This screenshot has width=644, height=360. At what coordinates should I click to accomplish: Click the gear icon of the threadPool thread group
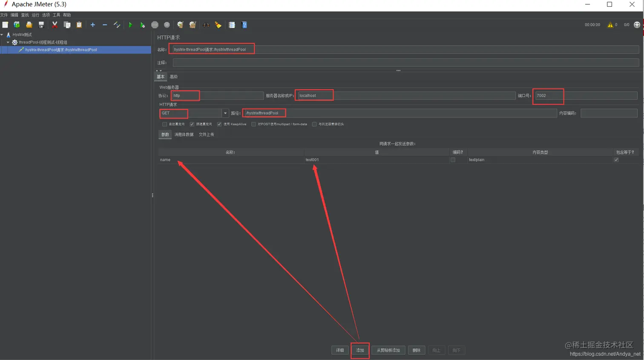click(14, 42)
